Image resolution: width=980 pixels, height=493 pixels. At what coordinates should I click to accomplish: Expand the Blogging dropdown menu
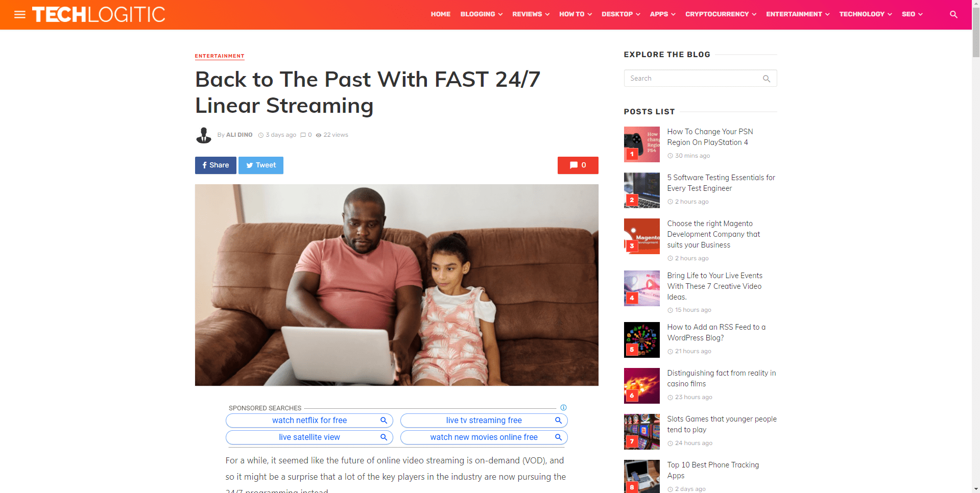point(481,14)
